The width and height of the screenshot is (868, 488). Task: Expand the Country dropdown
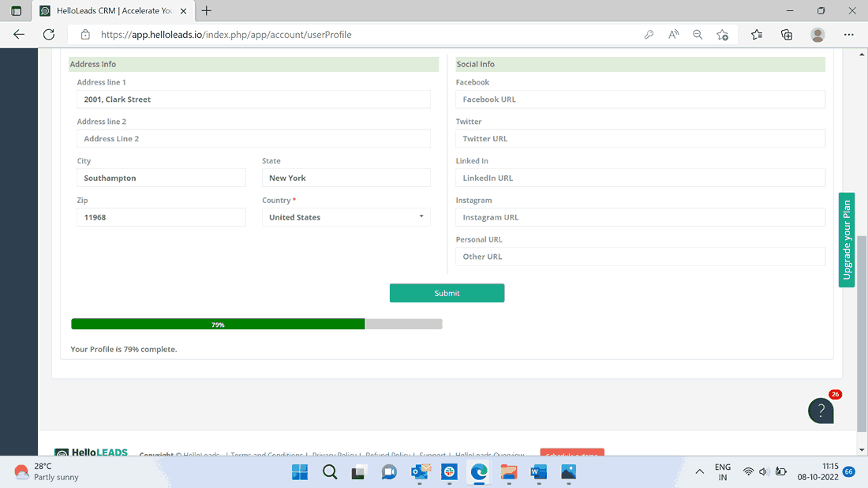coord(346,217)
